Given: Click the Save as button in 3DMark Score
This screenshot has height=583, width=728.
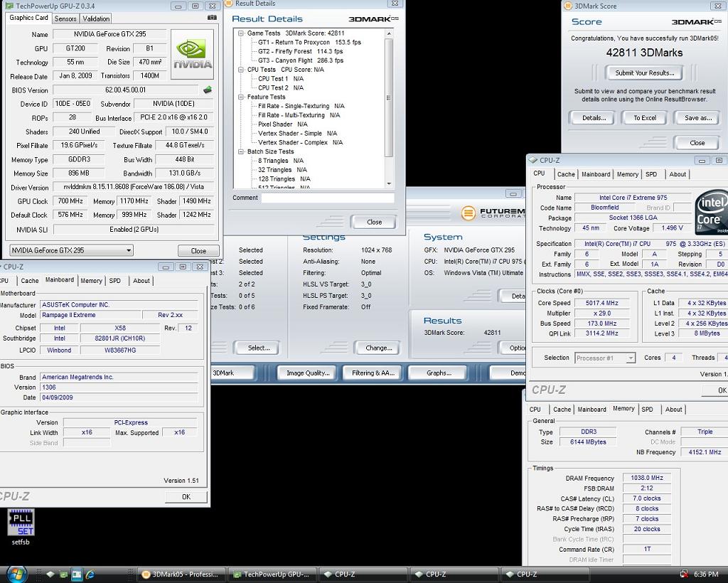Looking at the screenshot, I should (698, 118).
